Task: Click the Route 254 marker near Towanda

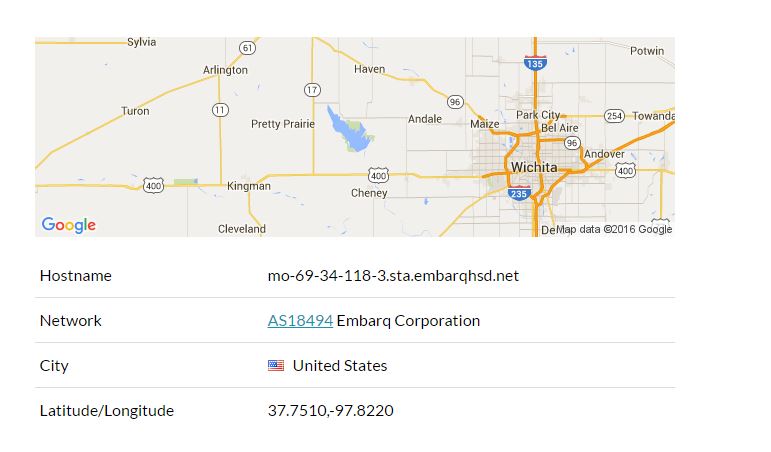Action: [x=614, y=116]
